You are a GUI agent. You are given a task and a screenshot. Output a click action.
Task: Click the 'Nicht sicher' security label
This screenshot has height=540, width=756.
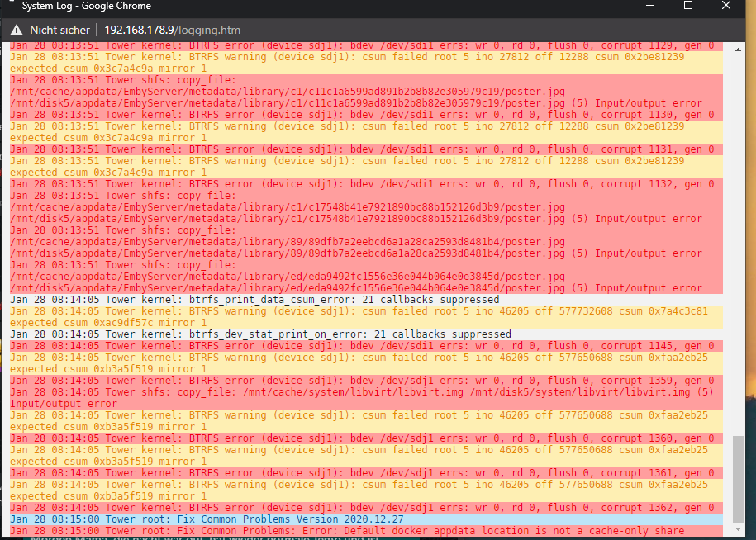pos(59,30)
